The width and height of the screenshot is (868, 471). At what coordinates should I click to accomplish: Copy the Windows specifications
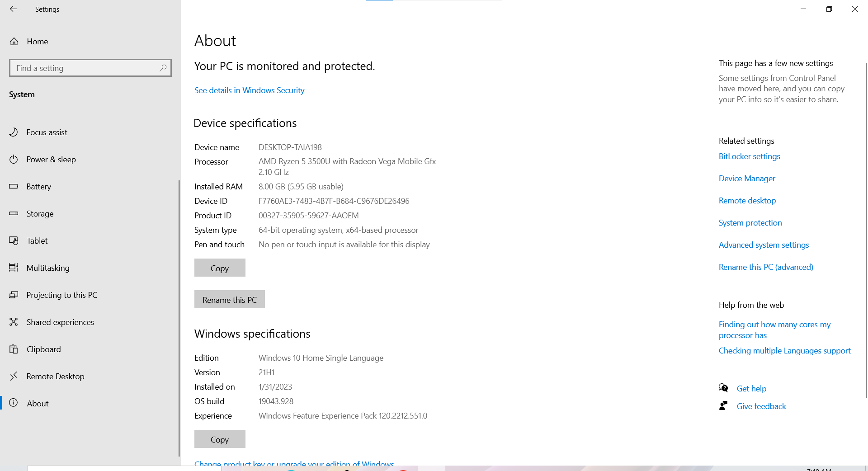(220, 439)
